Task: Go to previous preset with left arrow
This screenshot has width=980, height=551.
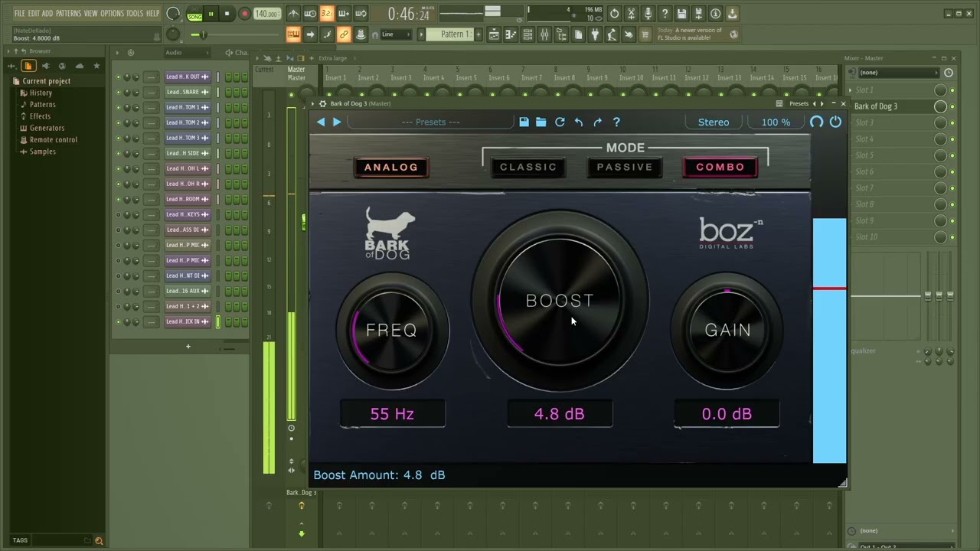Action: click(321, 122)
